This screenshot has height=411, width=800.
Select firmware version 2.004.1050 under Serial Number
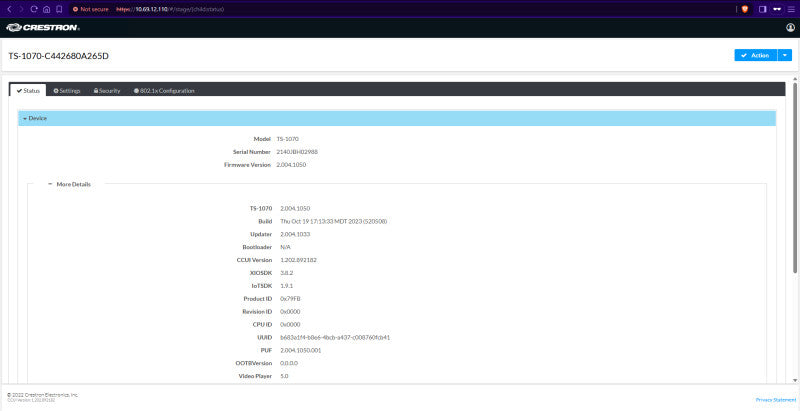(x=291, y=165)
